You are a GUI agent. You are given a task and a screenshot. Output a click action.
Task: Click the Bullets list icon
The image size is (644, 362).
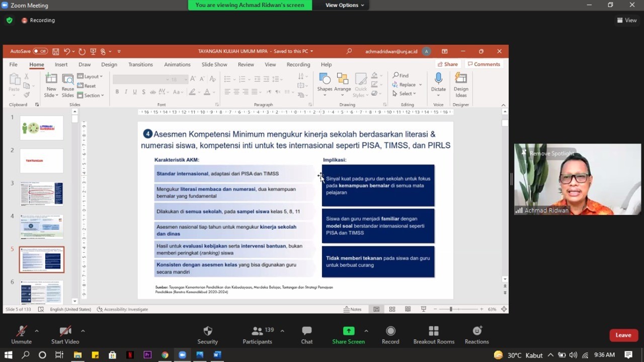[x=227, y=79]
